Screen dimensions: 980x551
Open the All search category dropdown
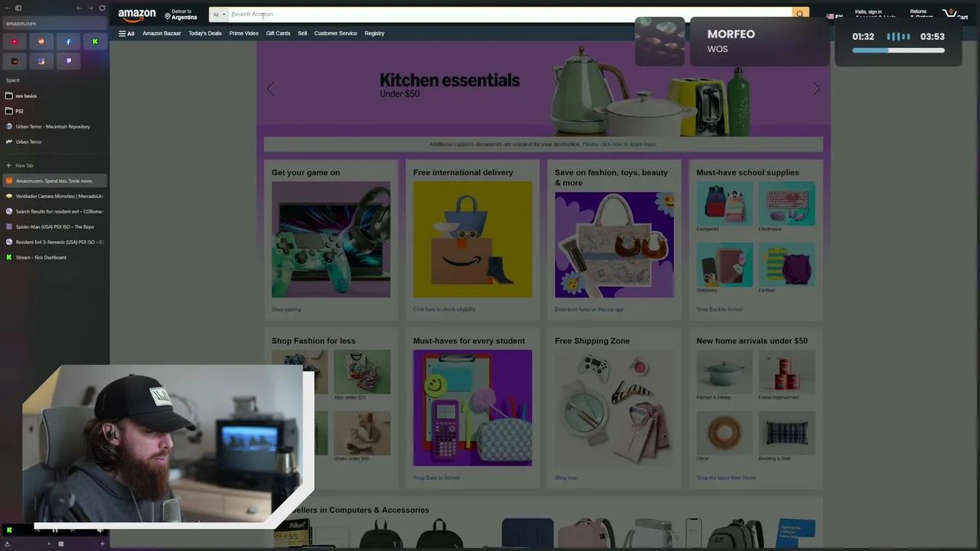point(219,15)
